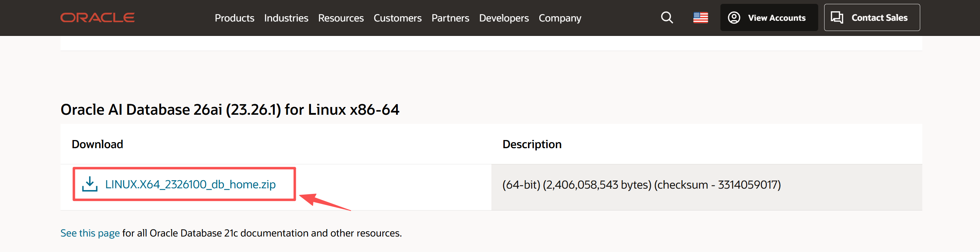Click the View Accounts button
Screen dimensions: 980x252
point(769,18)
